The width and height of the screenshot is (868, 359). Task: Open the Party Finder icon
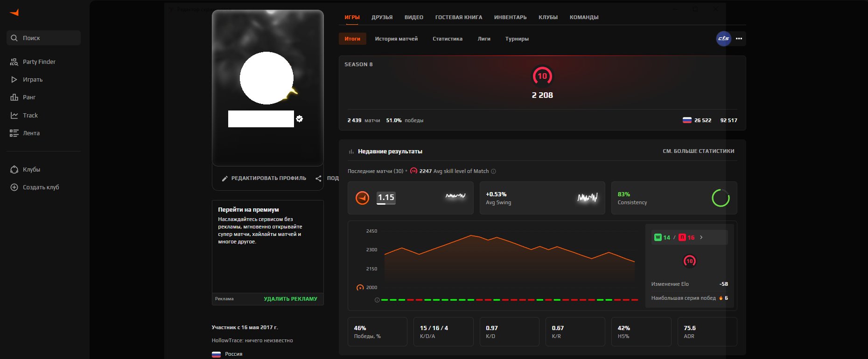pyautogui.click(x=14, y=62)
